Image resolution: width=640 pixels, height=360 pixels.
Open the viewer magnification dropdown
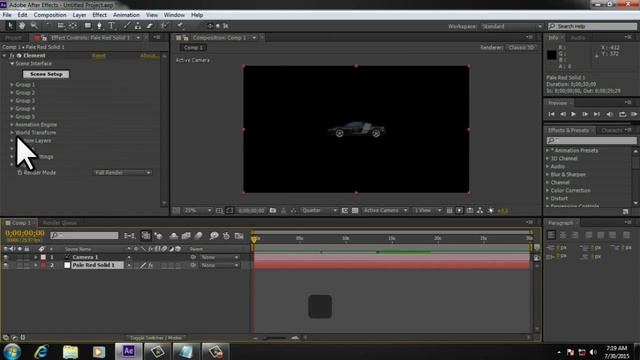tap(198, 211)
